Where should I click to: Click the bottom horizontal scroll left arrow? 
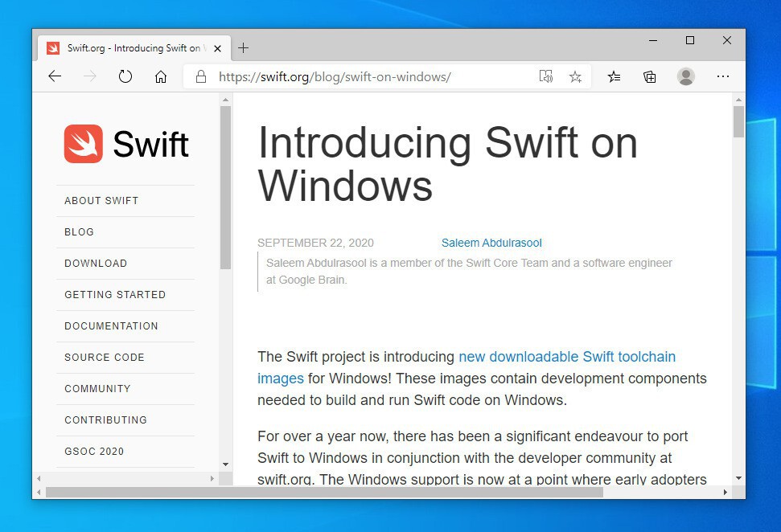(39, 492)
